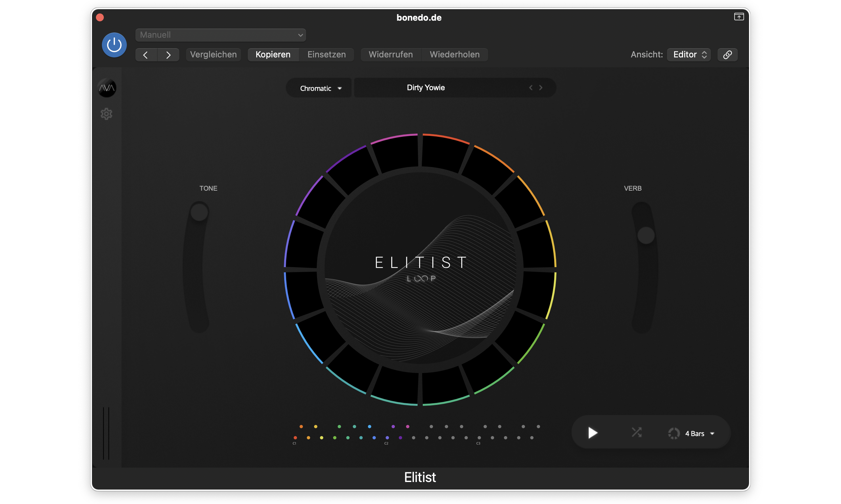Screen dimensions: 841x504
Task: Open the Ansicht Editor view selector
Action: point(689,55)
